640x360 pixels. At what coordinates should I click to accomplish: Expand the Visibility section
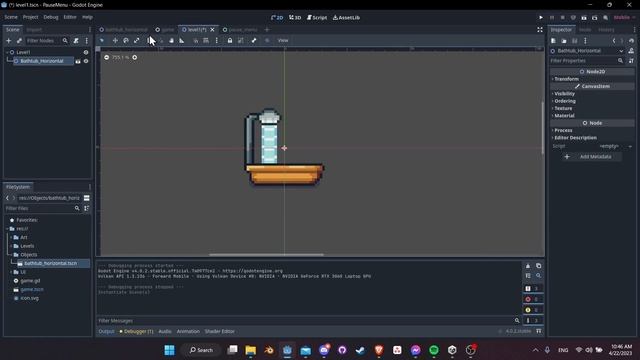(x=564, y=94)
